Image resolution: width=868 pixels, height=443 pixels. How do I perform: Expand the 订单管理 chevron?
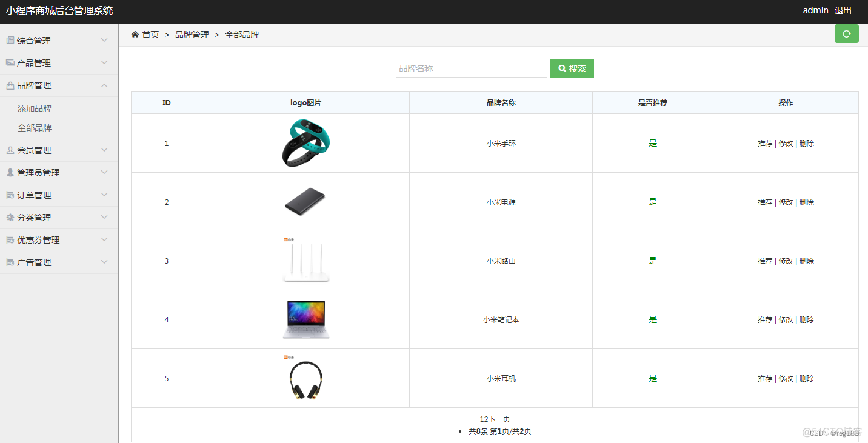pos(104,195)
